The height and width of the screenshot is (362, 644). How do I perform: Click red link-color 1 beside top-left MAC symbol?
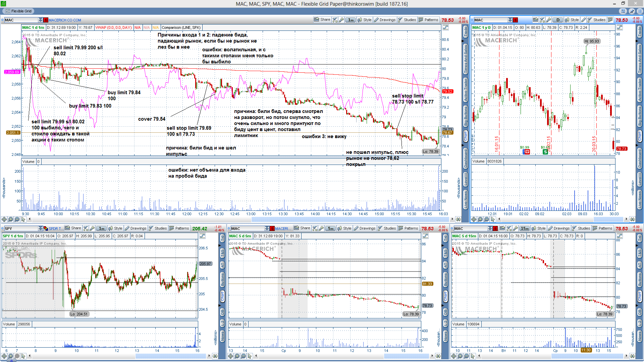(x=46, y=20)
